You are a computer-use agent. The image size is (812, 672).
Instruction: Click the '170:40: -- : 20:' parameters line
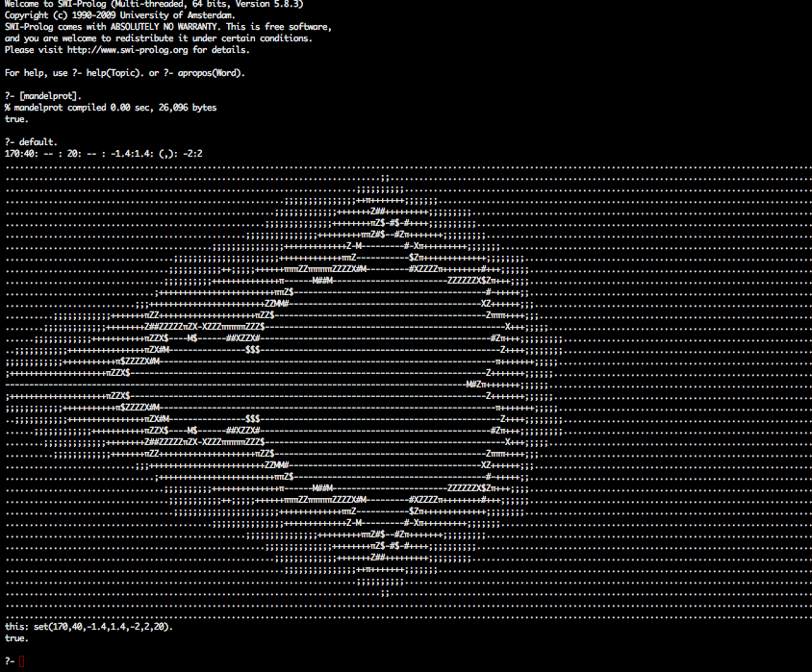coord(104,154)
